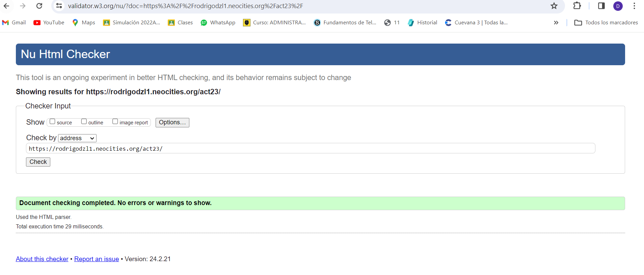Open the Historial bookmark
The image size is (644, 275).
pyautogui.click(x=423, y=22)
